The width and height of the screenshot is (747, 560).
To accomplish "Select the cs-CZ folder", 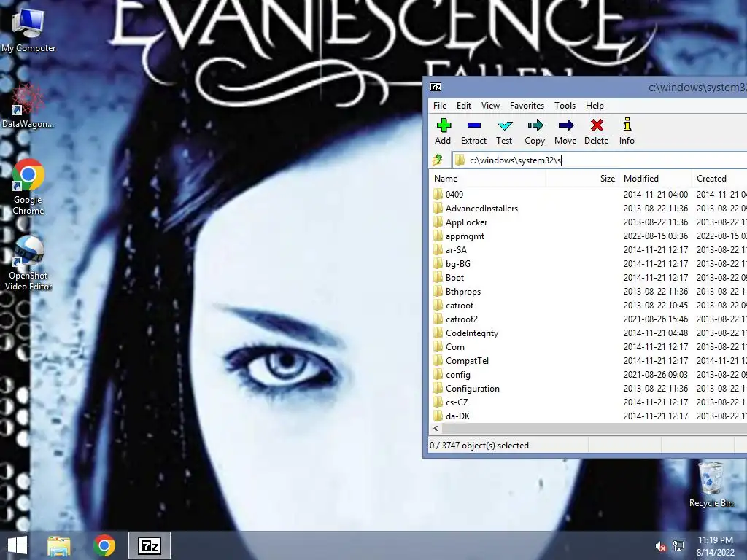I will pyautogui.click(x=457, y=402).
